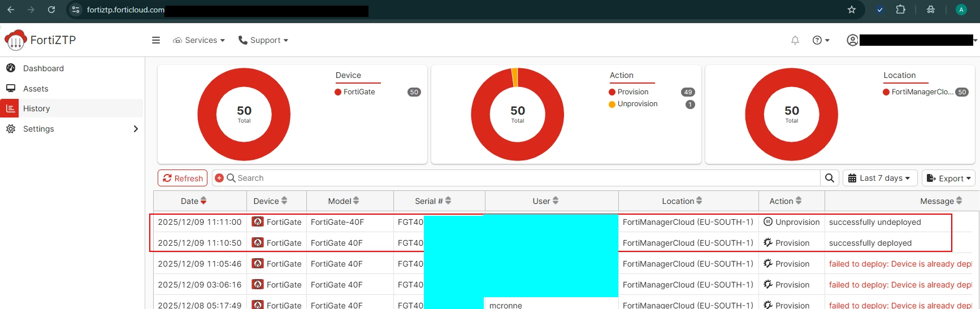Go back in browser
The width and height of the screenshot is (980, 309).
coord(11,10)
